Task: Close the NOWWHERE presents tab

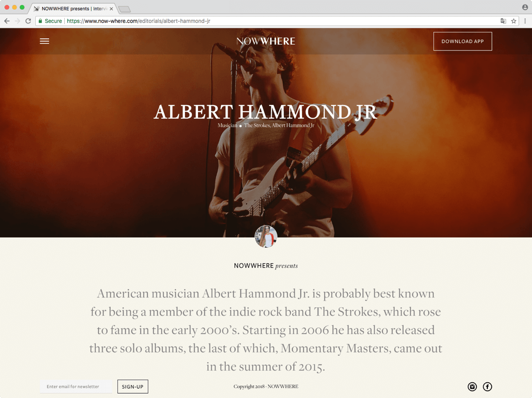Action: [x=111, y=9]
